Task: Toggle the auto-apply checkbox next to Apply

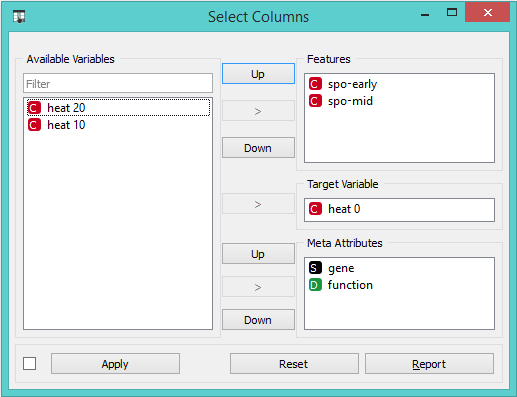Action: point(30,364)
